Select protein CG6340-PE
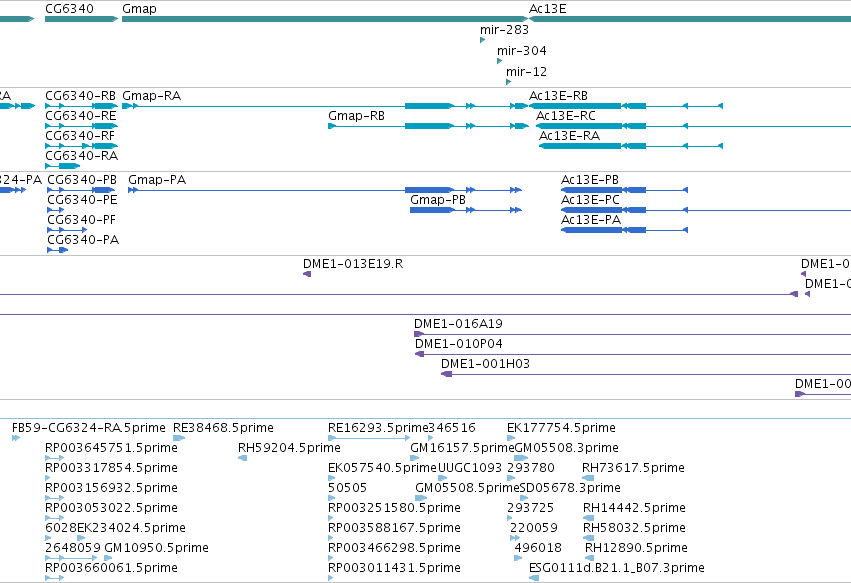This screenshot has height=583, width=851. (x=55, y=210)
